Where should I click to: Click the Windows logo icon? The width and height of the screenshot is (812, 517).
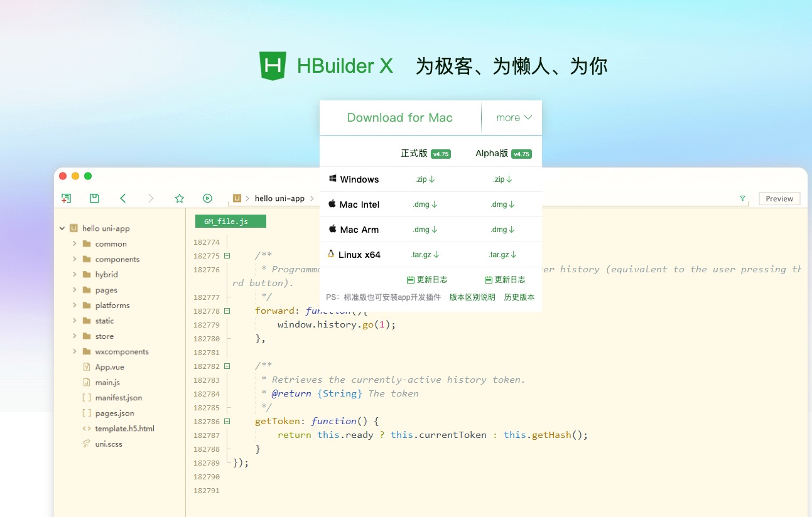[333, 179]
